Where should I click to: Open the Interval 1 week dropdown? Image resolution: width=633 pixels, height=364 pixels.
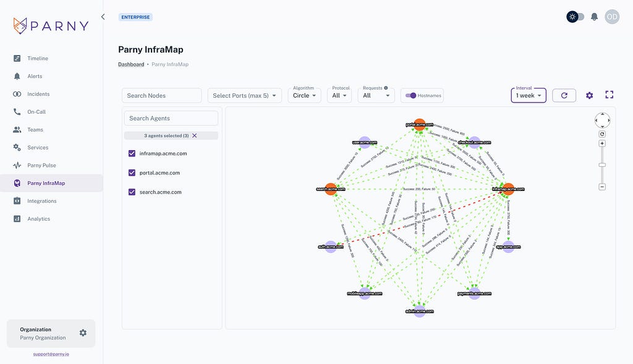pyautogui.click(x=529, y=96)
